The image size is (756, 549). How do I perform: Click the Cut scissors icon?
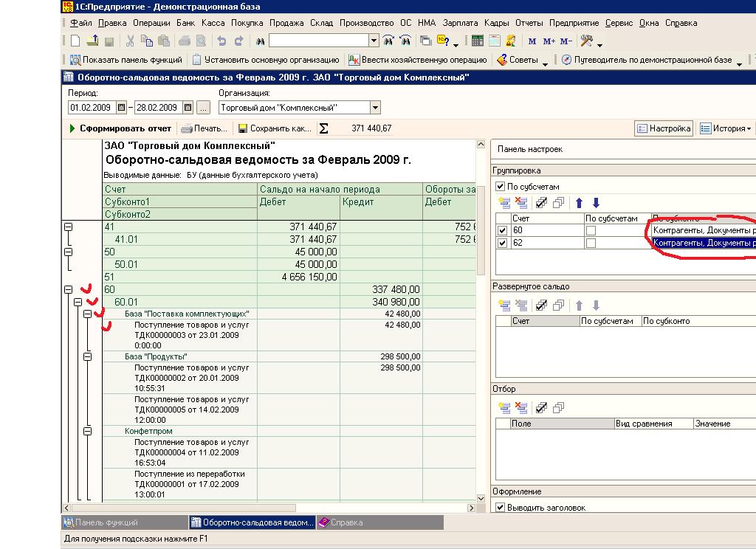(x=130, y=41)
